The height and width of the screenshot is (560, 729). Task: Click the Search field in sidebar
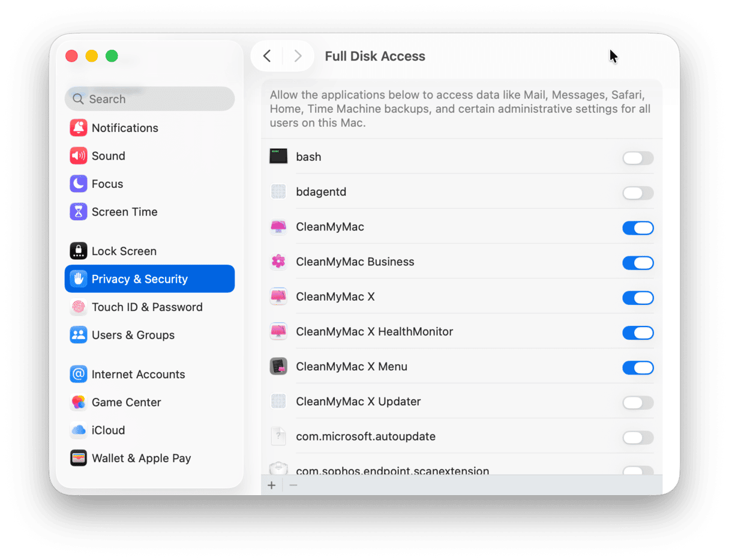(149, 99)
